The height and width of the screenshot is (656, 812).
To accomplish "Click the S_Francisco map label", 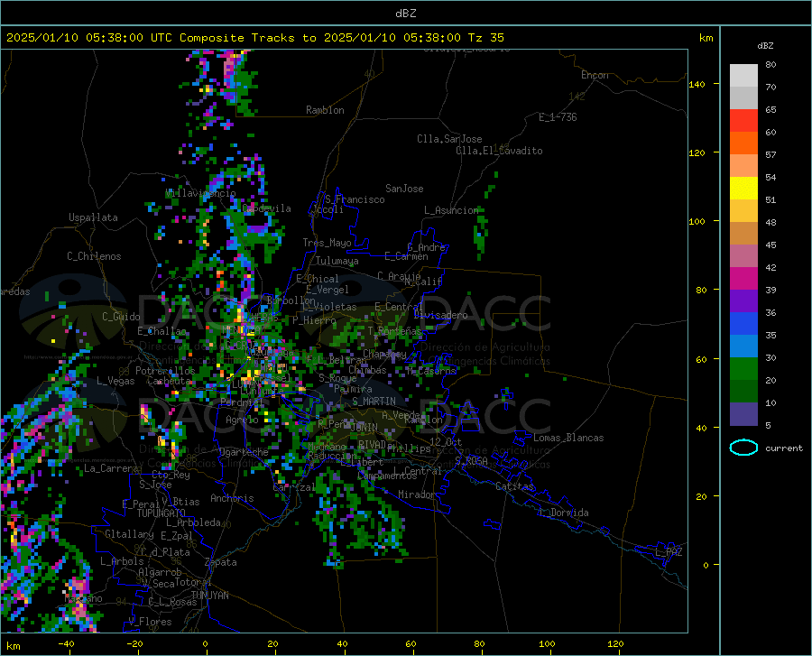I will coord(355,199).
